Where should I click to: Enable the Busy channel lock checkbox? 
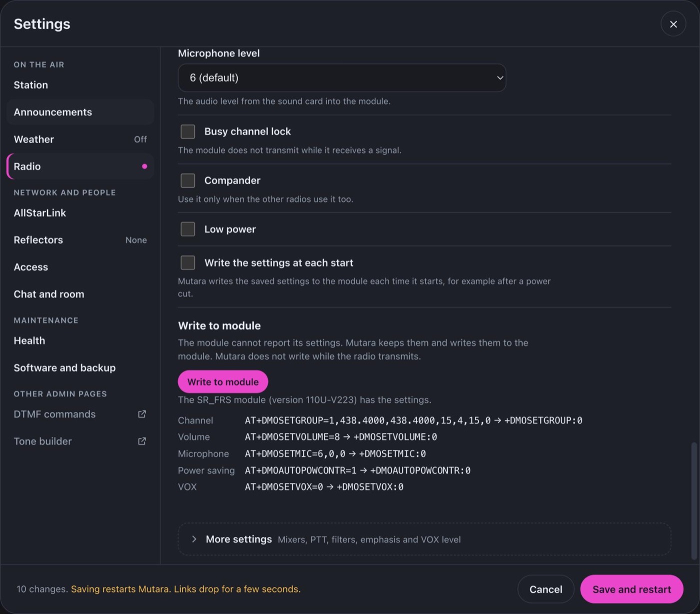(x=187, y=131)
